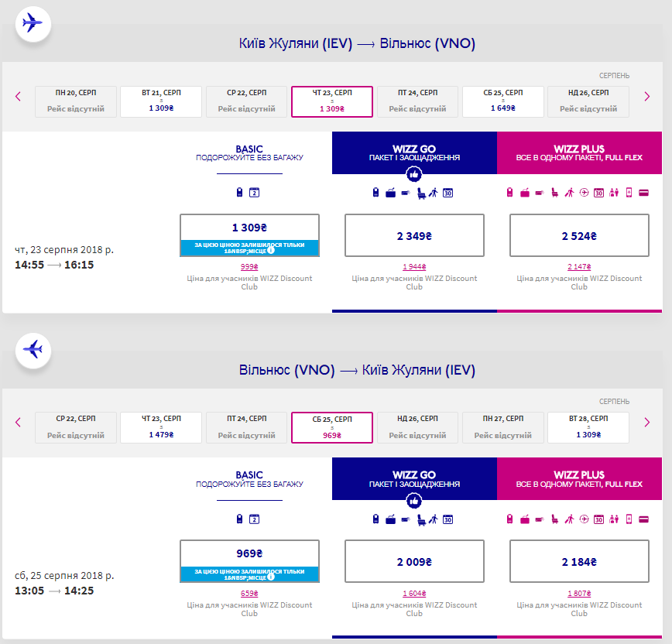Open the 1 807₴ Discount Club price link

click(579, 594)
